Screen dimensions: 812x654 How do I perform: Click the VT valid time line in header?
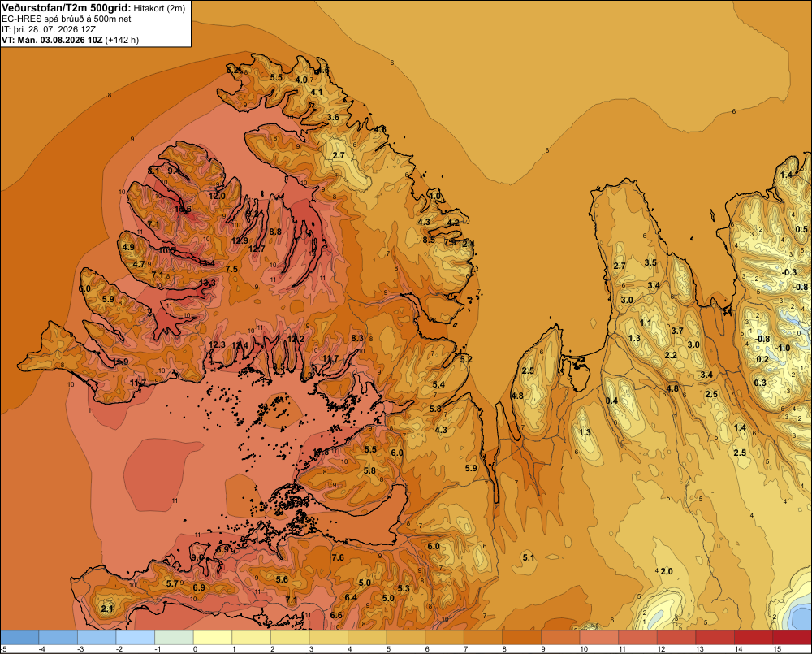[70, 40]
